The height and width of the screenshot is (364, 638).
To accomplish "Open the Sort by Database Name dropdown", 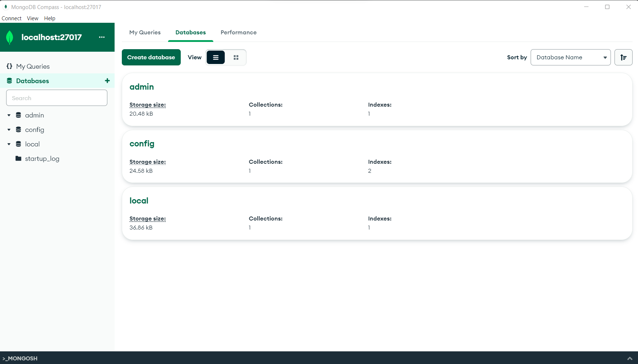I will [x=570, y=57].
